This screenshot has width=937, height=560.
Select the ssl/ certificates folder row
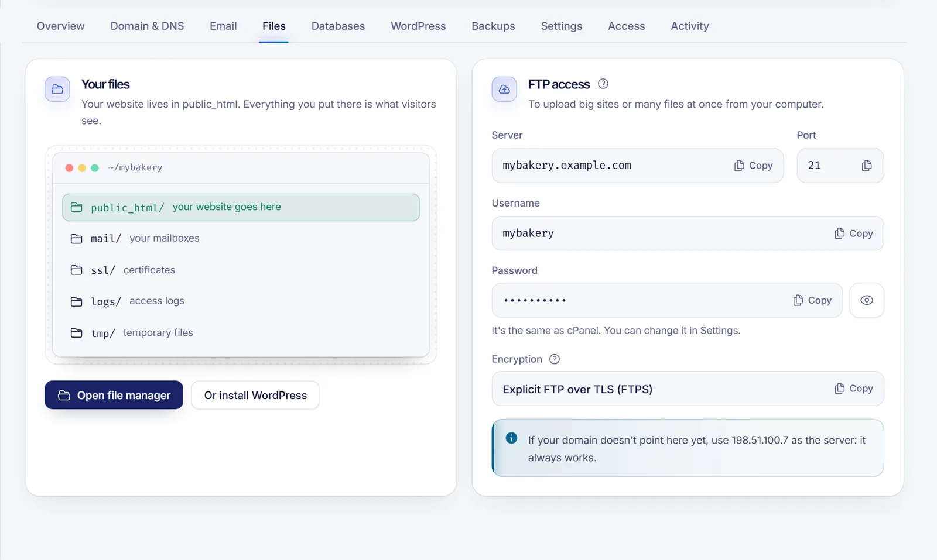[241, 270]
